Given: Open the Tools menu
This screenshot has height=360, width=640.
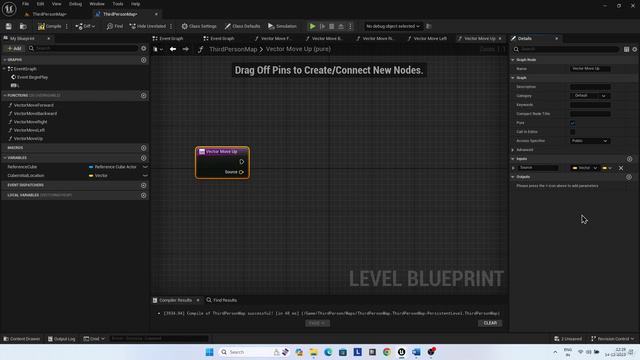Looking at the screenshot, I should click(118, 4).
